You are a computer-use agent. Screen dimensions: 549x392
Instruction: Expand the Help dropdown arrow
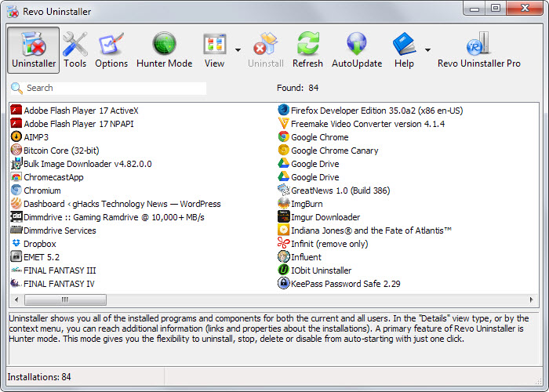click(x=428, y=50)
